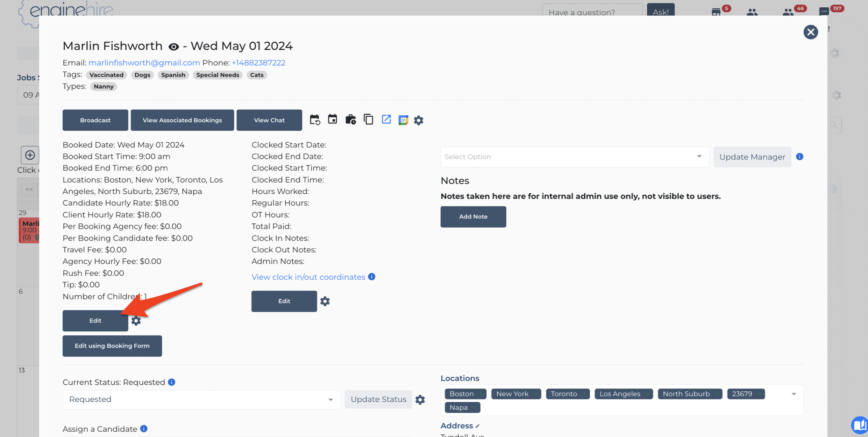Click the Add Note button
Image resolution: width=868 pixels, height=437 pixels.
pyautogui.click(x=473, y=217)
